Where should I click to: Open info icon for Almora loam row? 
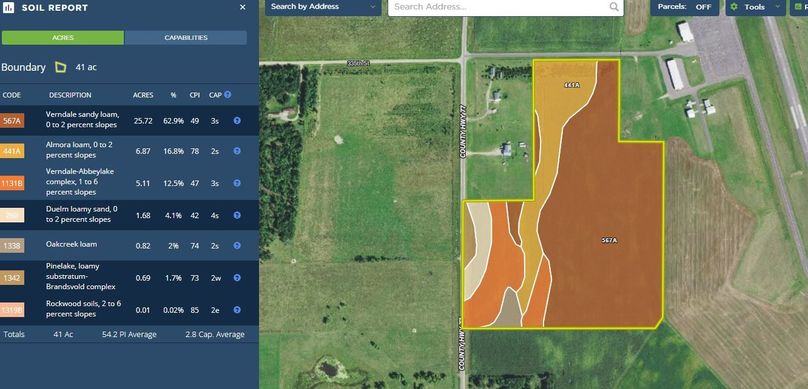(x=237, y=151)
